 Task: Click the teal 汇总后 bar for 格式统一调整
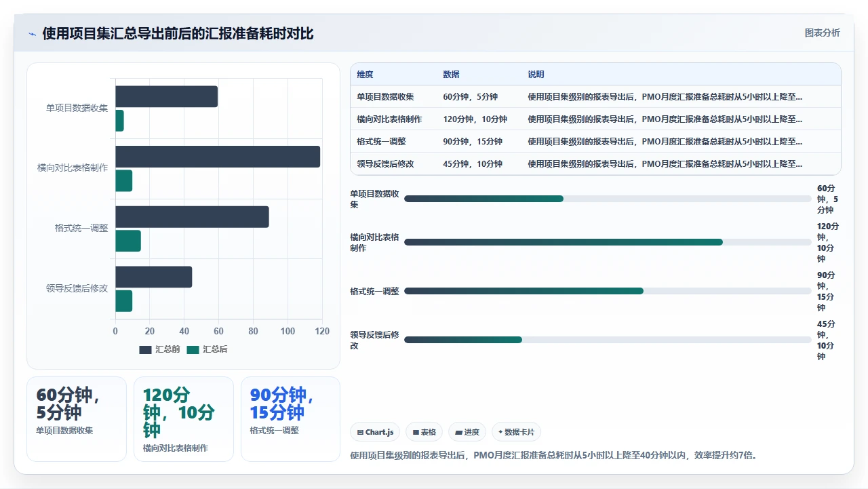128,241
